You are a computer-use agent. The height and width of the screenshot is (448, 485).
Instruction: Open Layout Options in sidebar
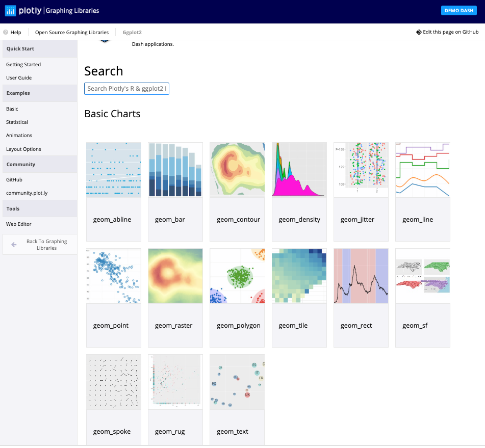click(23, 149)
